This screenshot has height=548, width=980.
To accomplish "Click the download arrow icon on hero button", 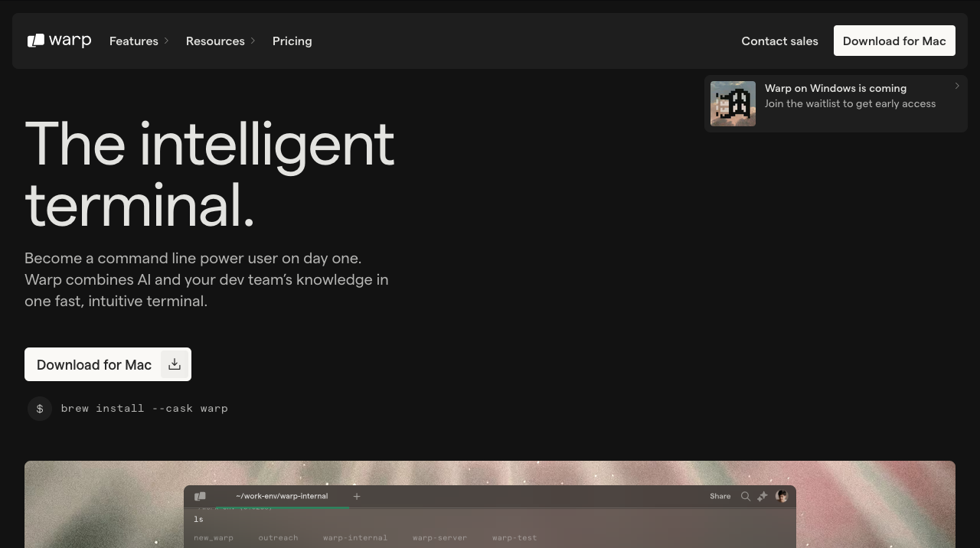I will click(x=175, y=364).
